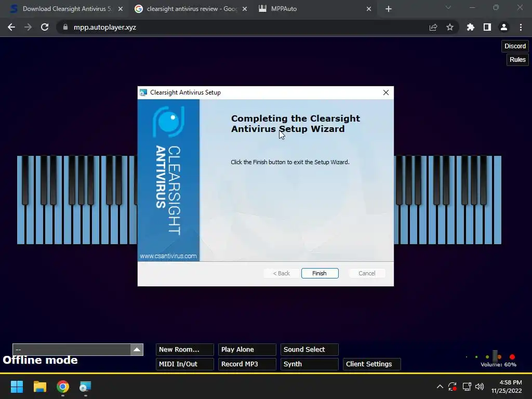Click the greyed-out browser forward arrow

point(28,27)
